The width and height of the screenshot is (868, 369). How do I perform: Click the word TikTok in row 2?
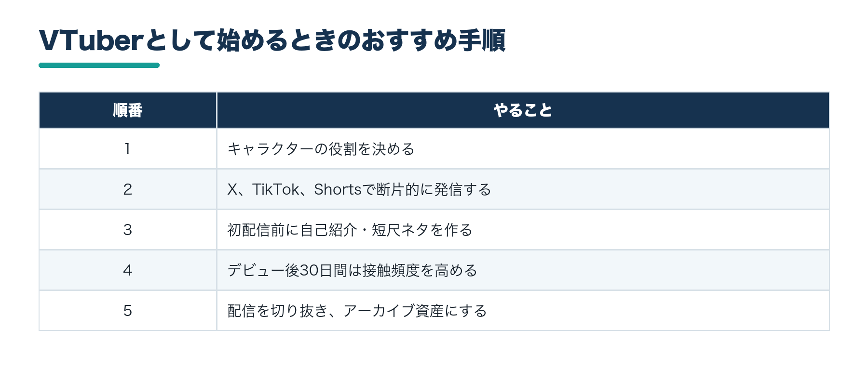click(x=276, y=189)
